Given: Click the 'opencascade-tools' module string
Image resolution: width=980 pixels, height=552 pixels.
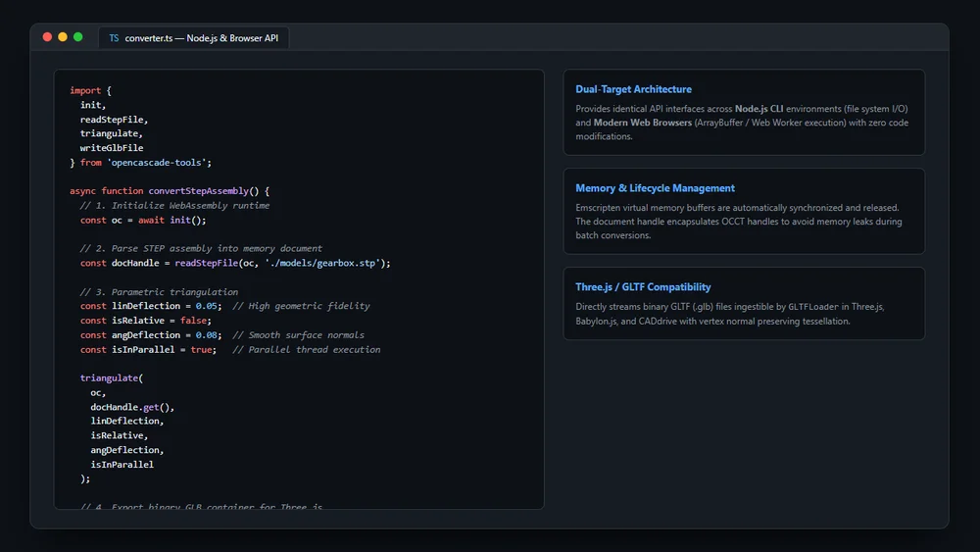Looking at the screenshot, I should 156,163.
